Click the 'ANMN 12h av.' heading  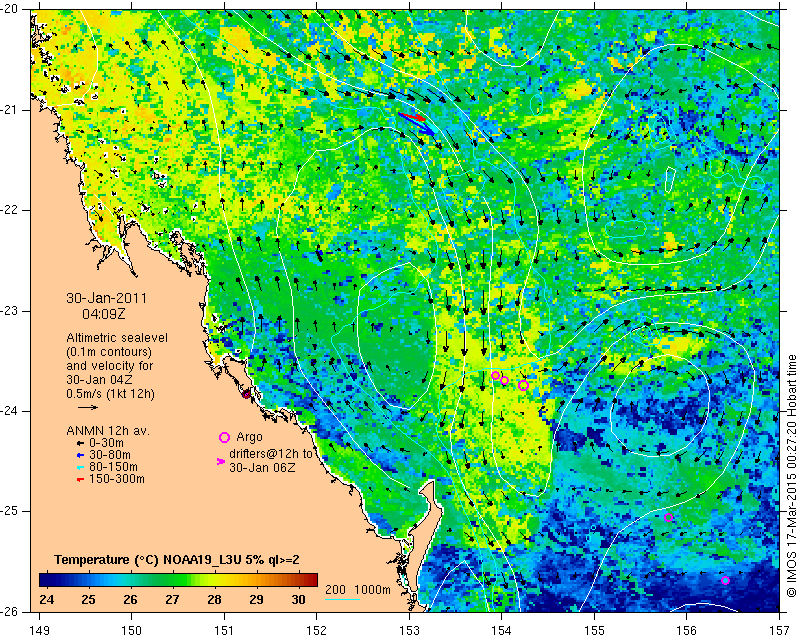pos(108,431)
